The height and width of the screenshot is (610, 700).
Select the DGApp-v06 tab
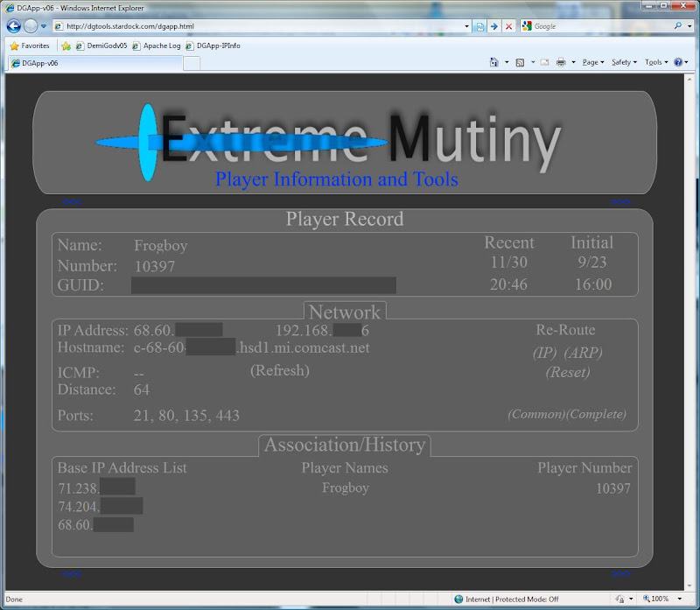click(x=95, y=63)
